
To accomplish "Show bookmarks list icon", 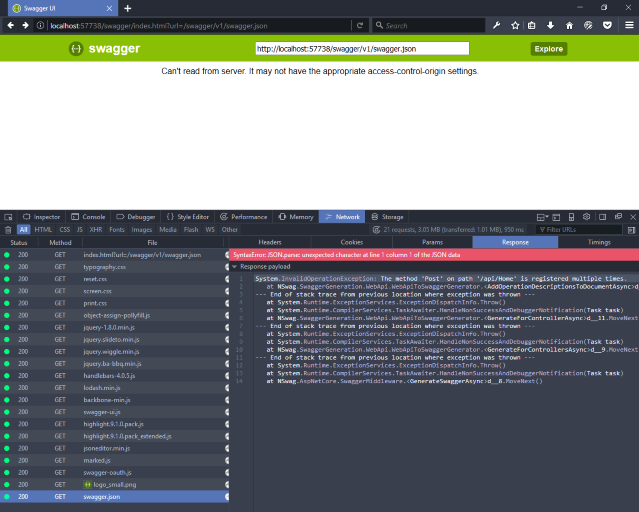I will pos(531,25).
